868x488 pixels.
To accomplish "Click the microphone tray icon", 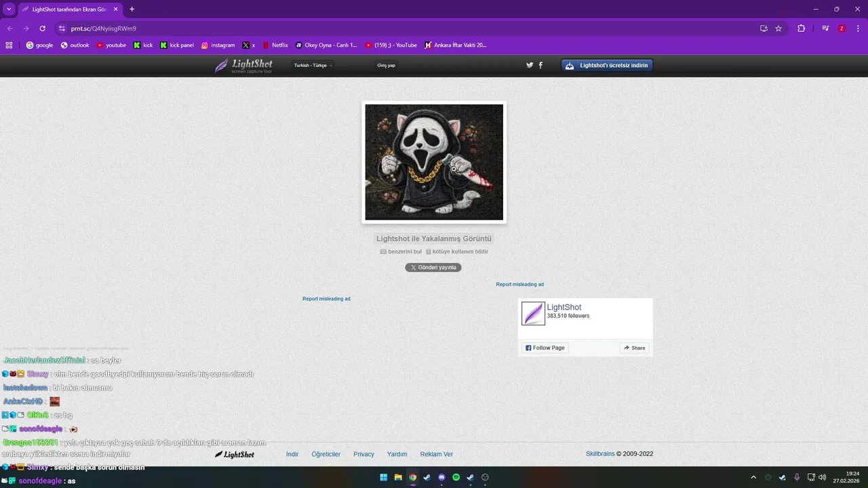I will (x=797, y=477).
